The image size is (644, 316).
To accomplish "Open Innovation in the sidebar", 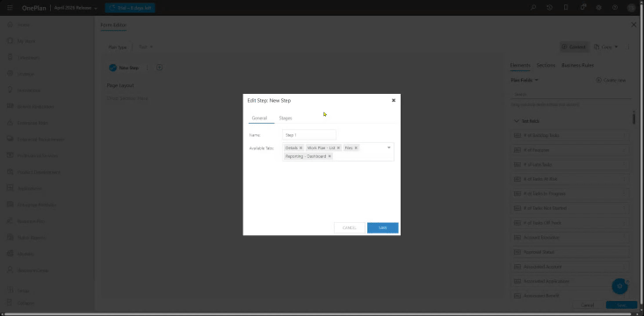I will click(24, 90).
